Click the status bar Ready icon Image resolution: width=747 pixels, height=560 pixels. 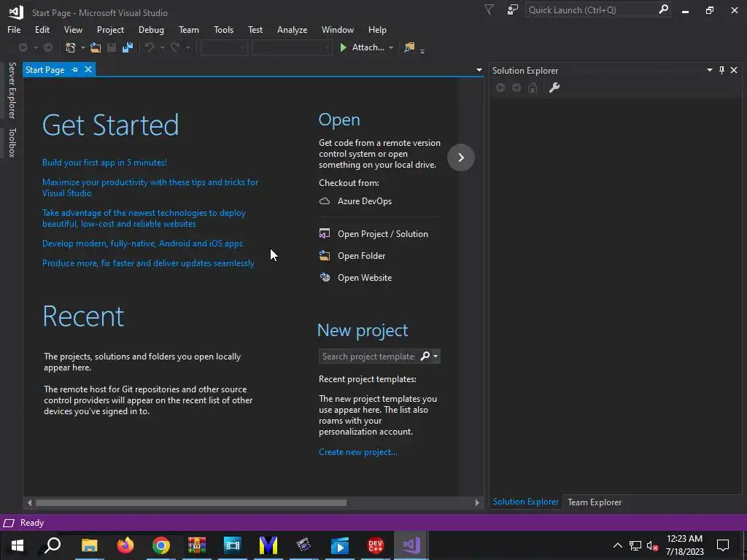point(9,523)
